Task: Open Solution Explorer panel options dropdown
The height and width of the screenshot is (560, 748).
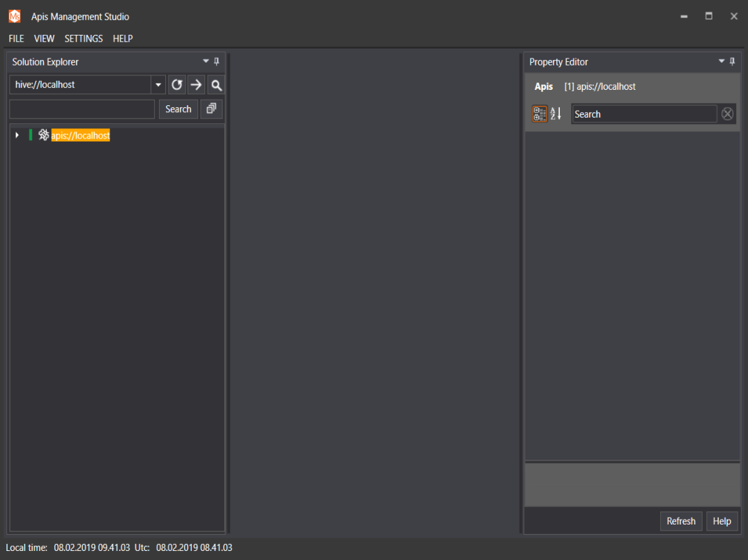Action: pos(206,62)
